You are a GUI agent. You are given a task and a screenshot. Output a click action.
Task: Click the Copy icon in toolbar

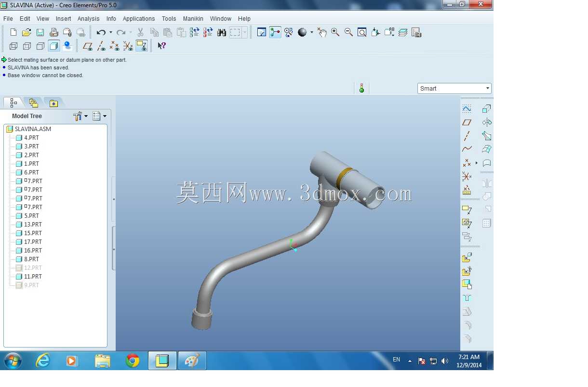[x=154, y=32]
